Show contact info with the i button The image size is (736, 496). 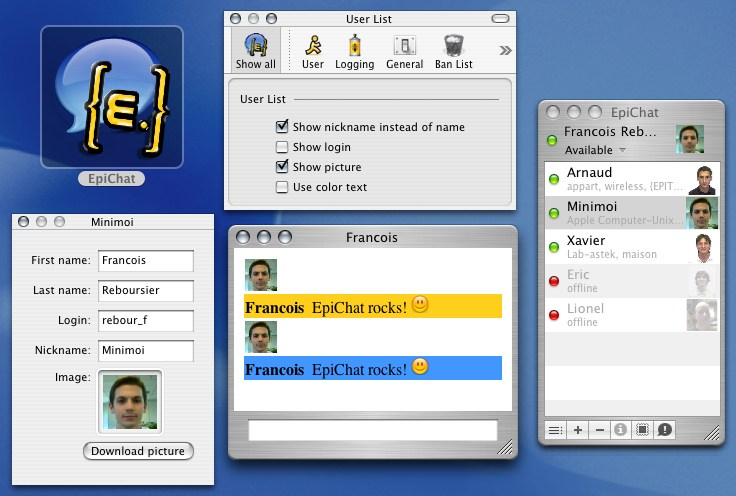click(621, 430)
